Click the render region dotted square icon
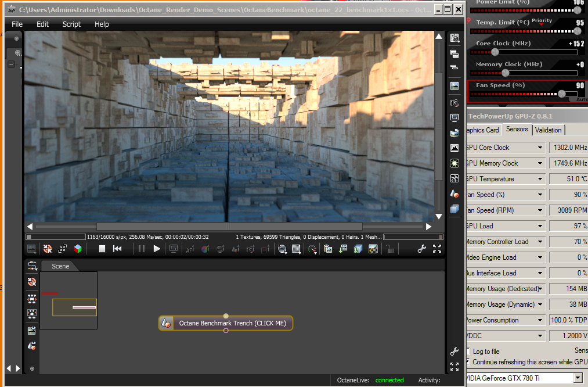Image resolution: width=588 pixels, height=387 pixels. pos(296,249)
